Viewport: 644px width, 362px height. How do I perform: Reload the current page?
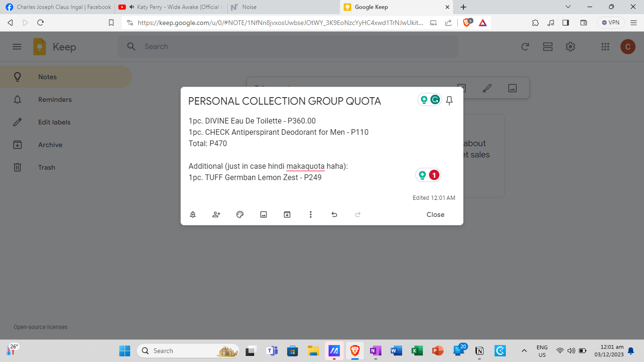click(x=41, y=22)
